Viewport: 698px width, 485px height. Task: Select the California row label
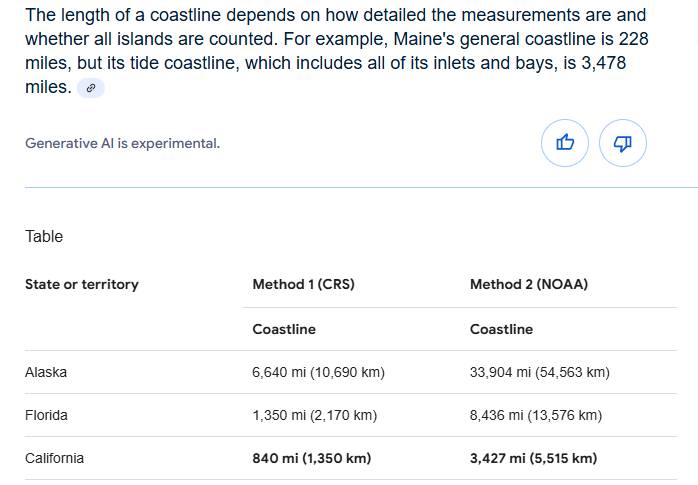tap(54, 458)
